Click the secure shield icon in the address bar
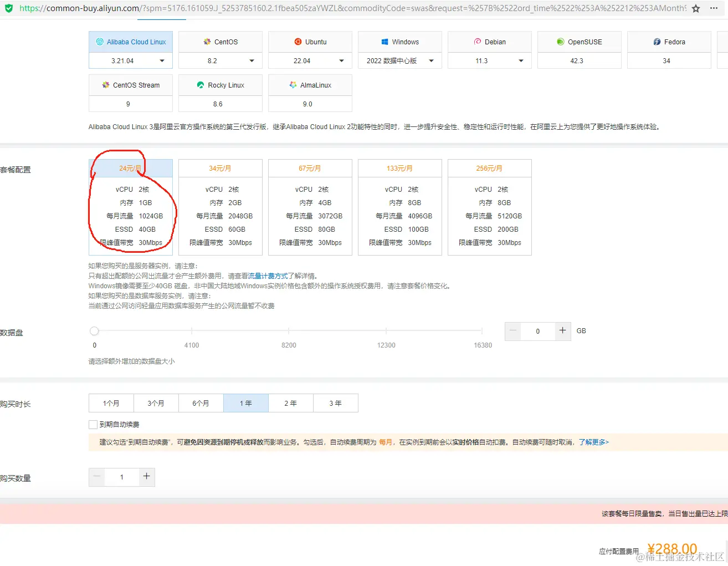Viewport: 728px width, 566px height. click(8, 8)
